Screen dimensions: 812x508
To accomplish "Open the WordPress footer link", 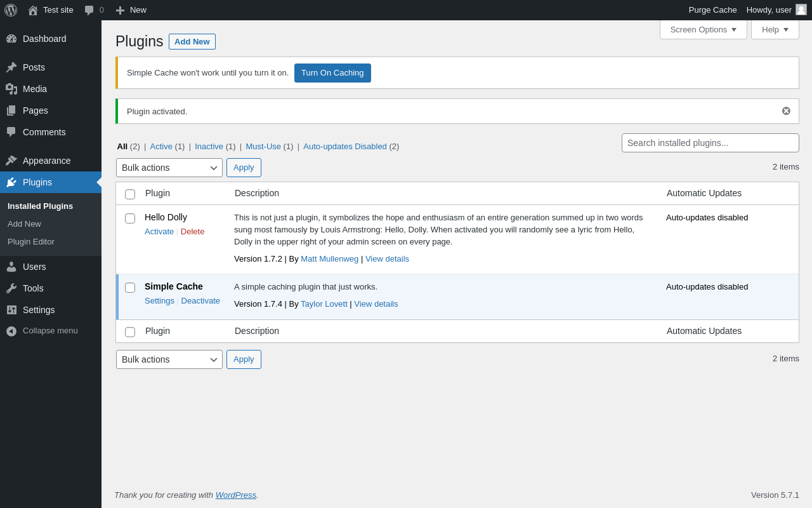I will click(x=236, y=495).
